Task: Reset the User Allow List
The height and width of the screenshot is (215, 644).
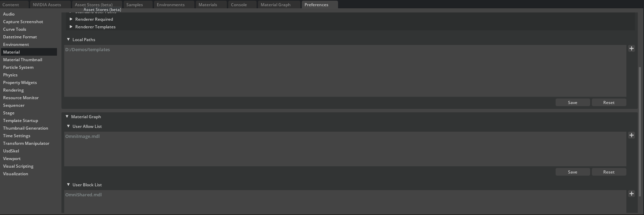Action: coord(609,172)
